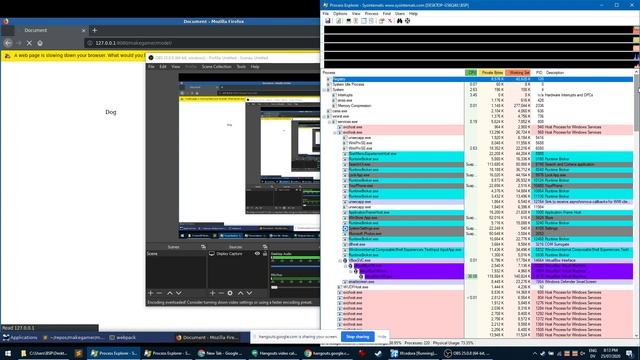Open the Applications menu in the guest panel
Screen dimensions: 640x360
point(20,338)
